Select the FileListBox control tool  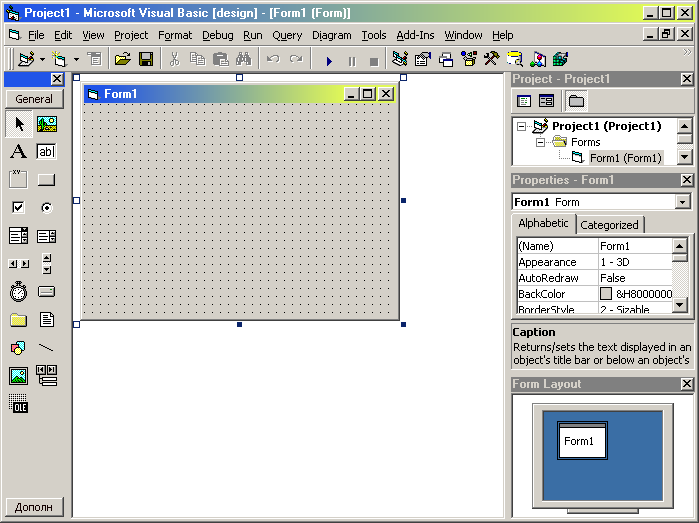[x=47, y=320]
